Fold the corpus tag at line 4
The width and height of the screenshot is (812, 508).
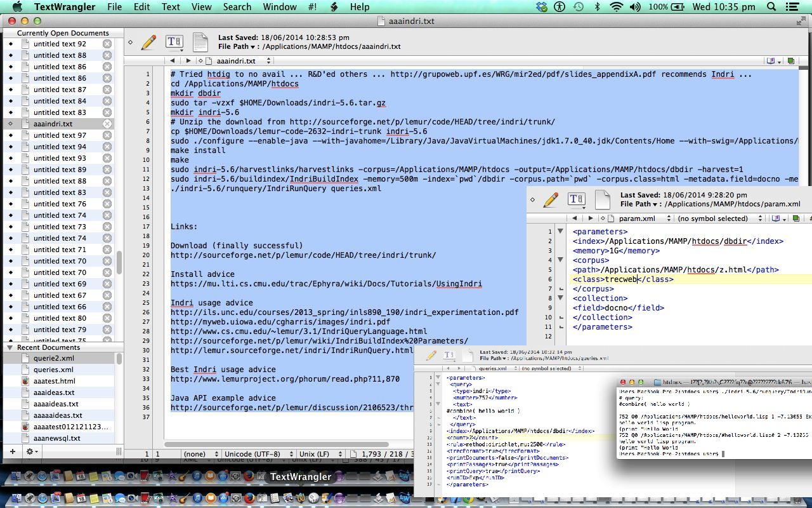(x=560, y=260)
